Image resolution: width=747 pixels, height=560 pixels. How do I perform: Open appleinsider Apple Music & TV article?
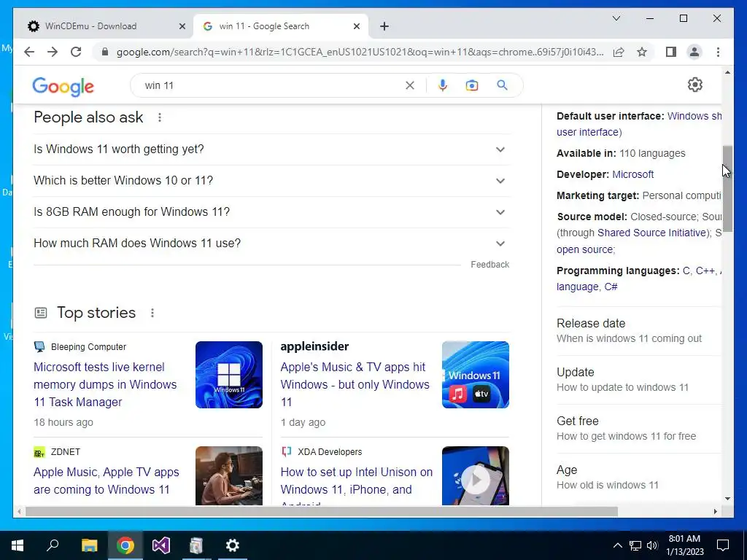(x=355, y=384)
